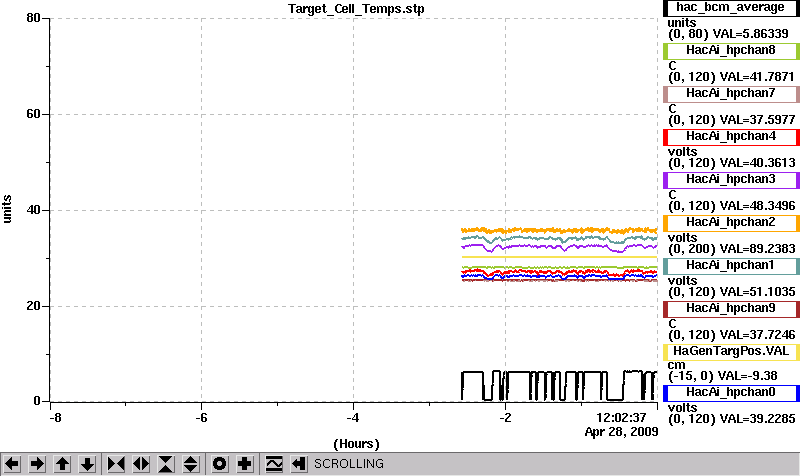The width and height of the screenshot is (800, 476).
Task: Click the -4 x-axis tick label
Action: click(354, 418)
